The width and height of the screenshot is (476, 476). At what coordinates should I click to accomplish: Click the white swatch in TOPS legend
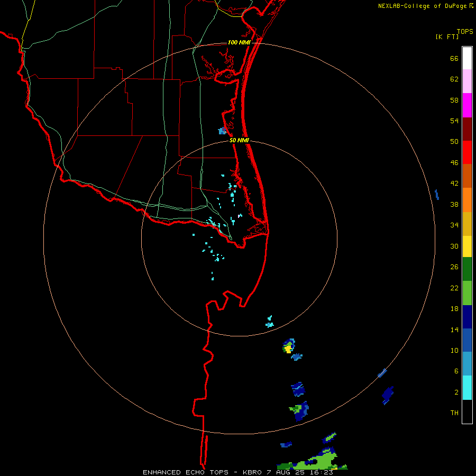pyautogui.click(x=467, y=58)
